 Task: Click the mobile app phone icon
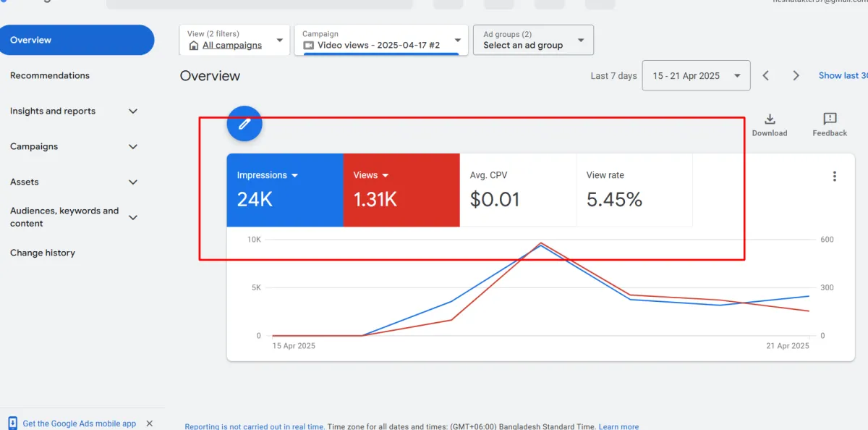coord(12,423)
